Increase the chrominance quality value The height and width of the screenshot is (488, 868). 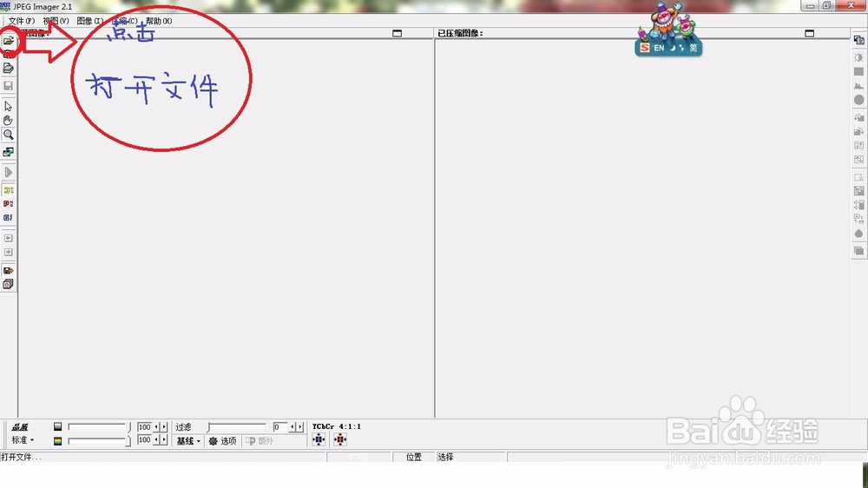pyautogui.click(x=164, y=440)
